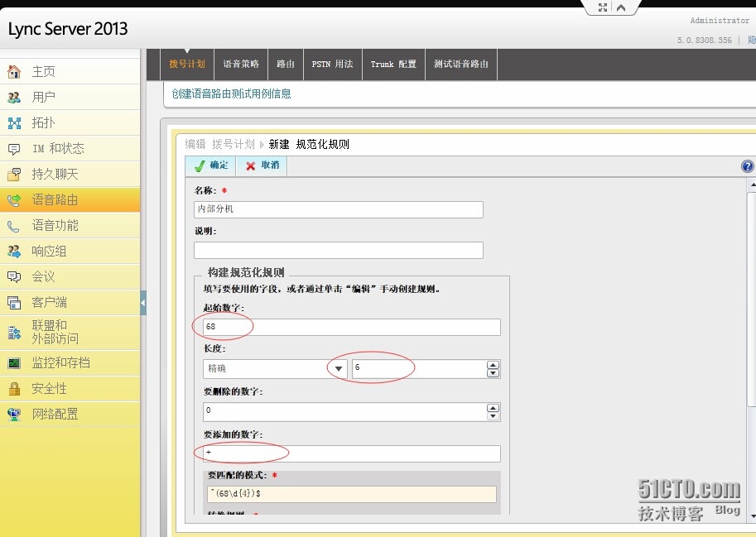Open 安全性 in the navigation

(x=49, y=388)
